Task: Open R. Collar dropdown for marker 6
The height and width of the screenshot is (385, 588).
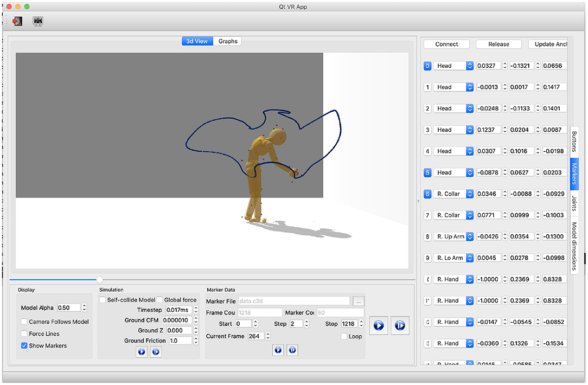Action: pyautogui.click(x=453, y=194)
